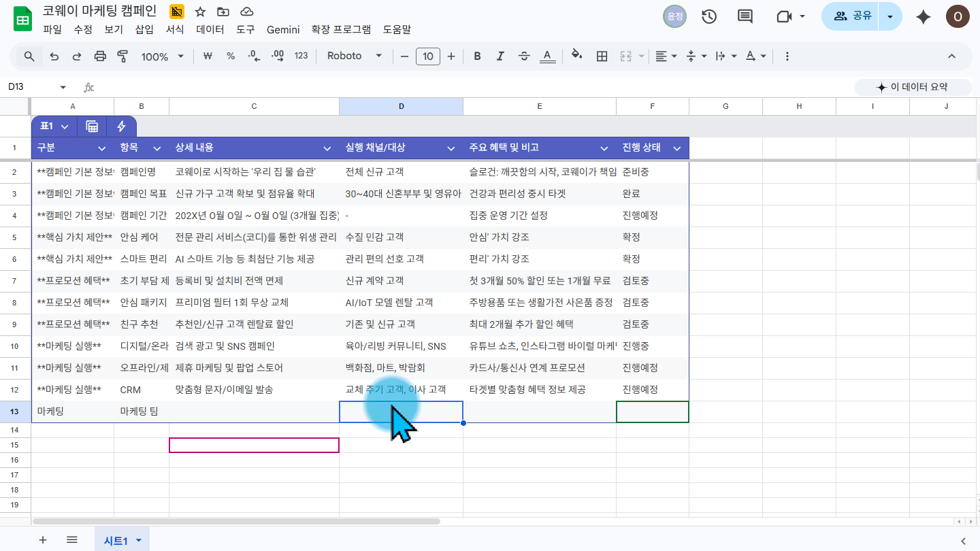This screenshot has height=551, width=980.
Task: Toggle strikethrough formatting
Action: 523,56
